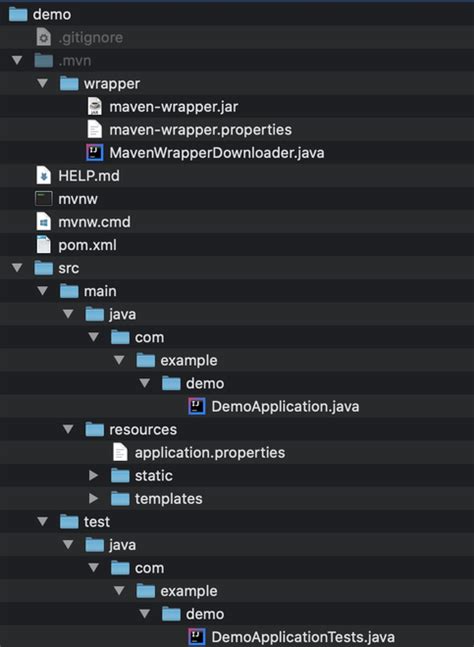Click the java folder icon under test

[x=94, y=545]
